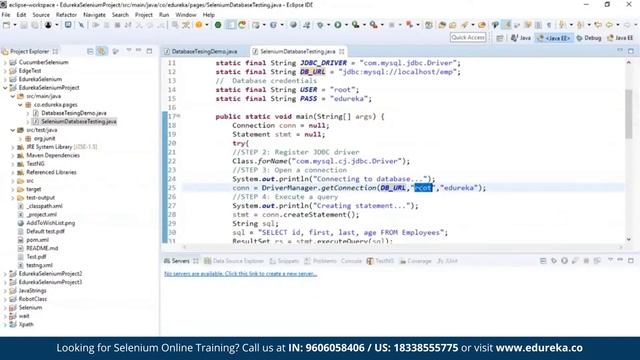
Task: Expand the Maven Dependencies node
Action: [x=13, y=156]
